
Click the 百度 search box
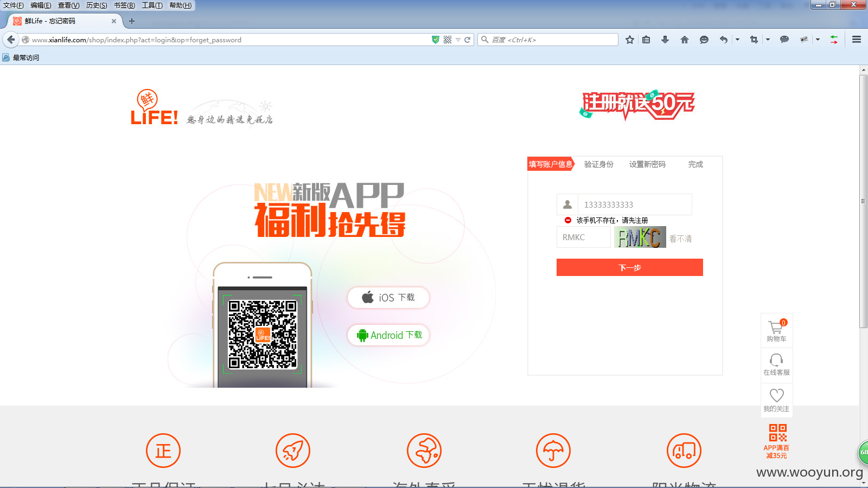548,40
